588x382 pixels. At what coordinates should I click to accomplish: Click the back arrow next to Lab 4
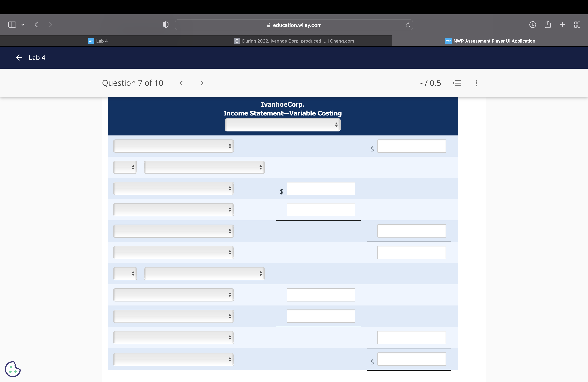[19, 58]
